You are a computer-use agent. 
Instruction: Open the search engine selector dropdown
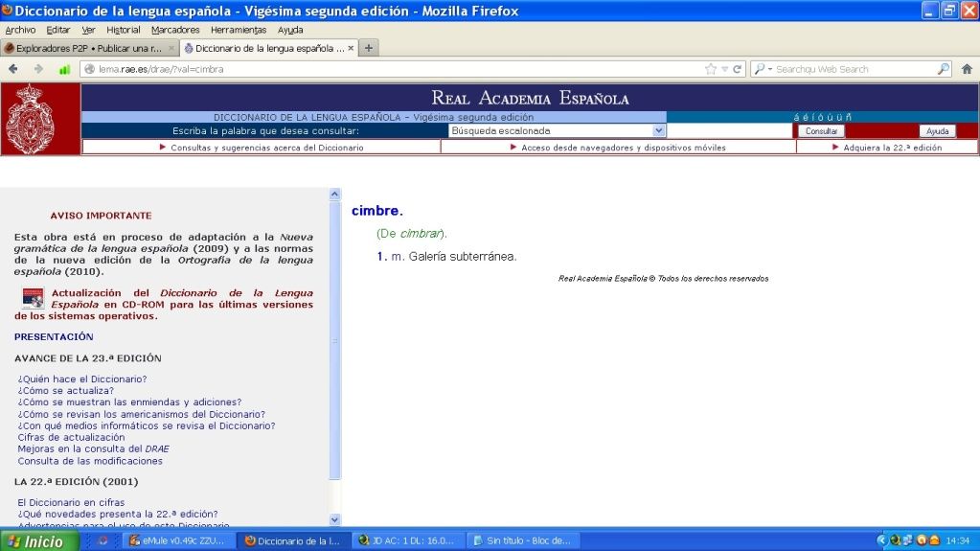click(763, 69)
